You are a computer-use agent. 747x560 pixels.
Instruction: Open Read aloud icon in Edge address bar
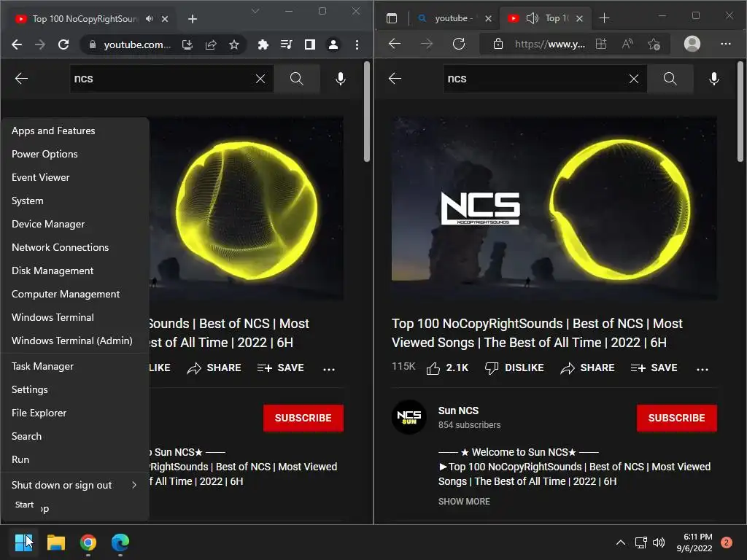(x=628, y=44)
